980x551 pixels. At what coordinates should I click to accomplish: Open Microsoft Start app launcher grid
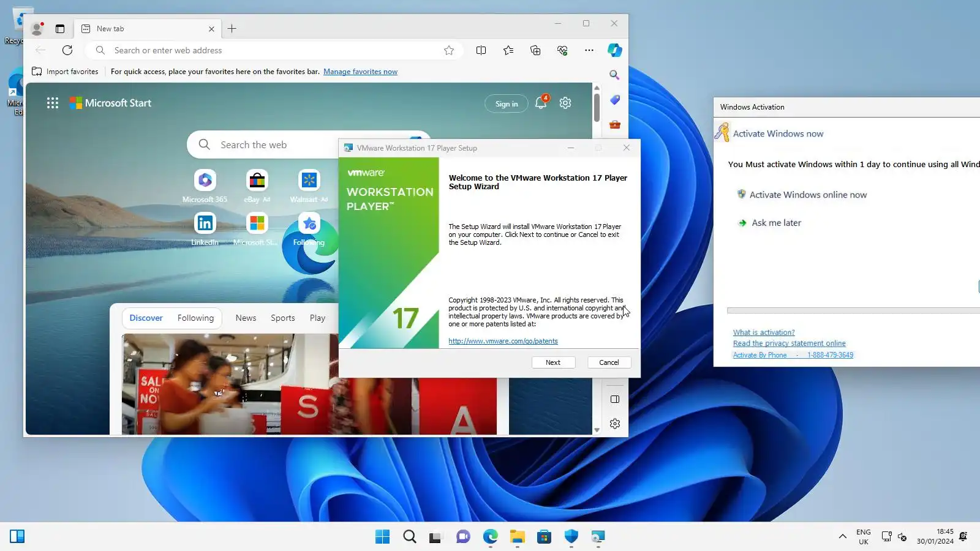click(x=53, y=103)
